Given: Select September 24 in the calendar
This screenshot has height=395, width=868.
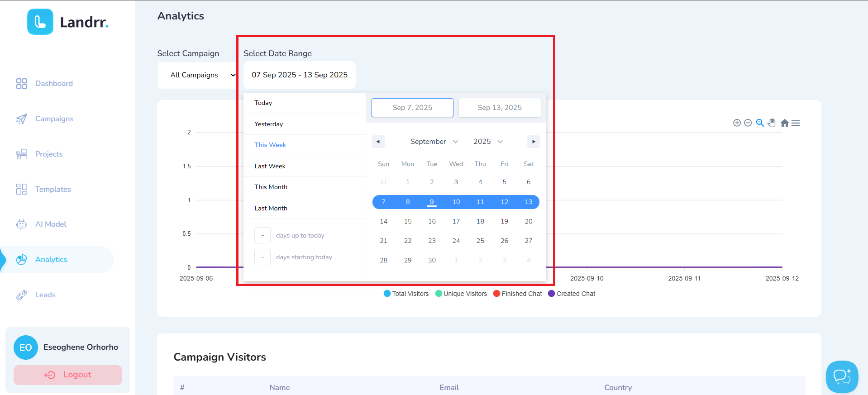Looking at the screenshot, I should (456, 241).
